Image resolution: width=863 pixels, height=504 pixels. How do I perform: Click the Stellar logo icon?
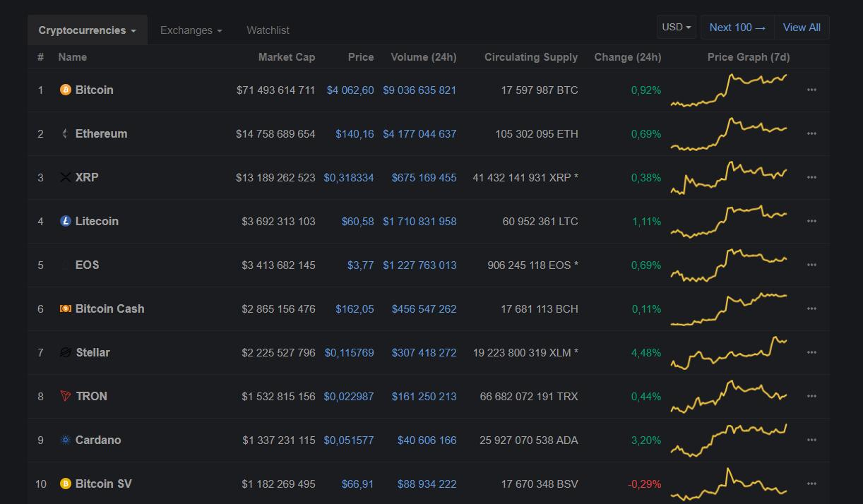[66, 352]
